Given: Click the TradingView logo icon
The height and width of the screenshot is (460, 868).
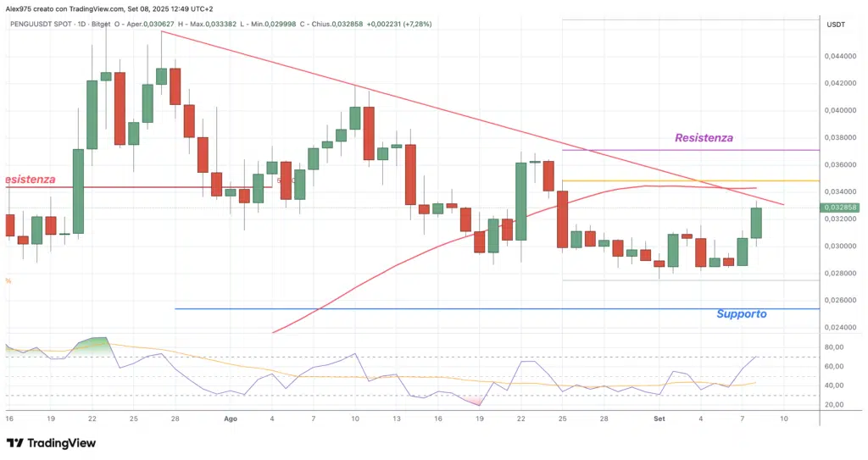Looking at the screenshot, I should 14,443.
